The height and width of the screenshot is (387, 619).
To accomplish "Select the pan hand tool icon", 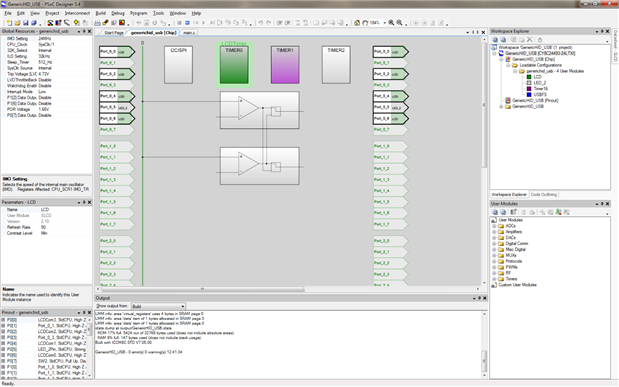I will coord(365,23).
